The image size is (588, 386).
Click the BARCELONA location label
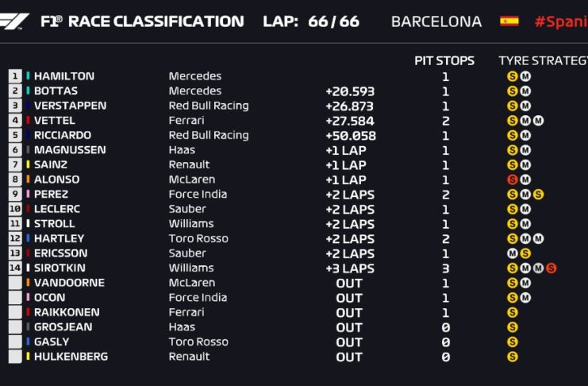(436, 21)
